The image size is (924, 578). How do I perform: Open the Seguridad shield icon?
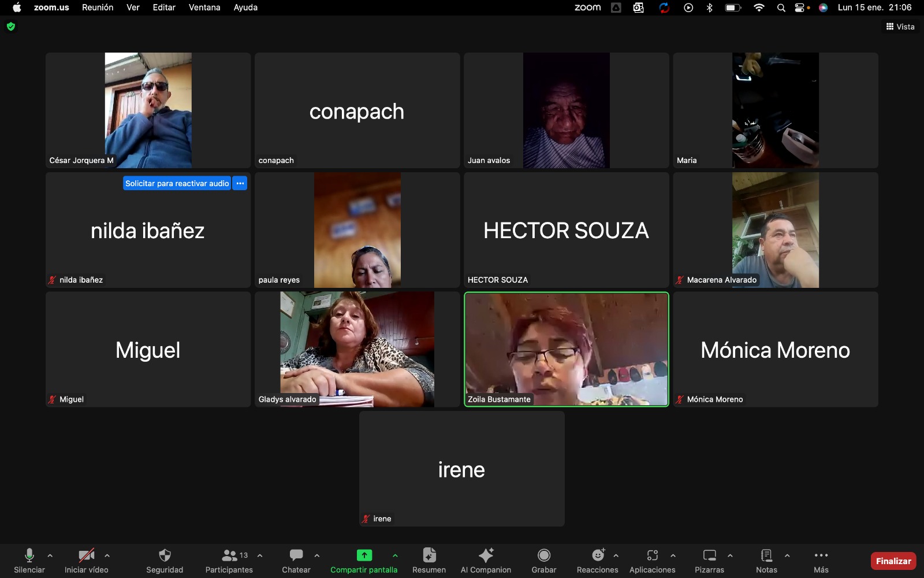pyautogui.click(x=165, y=556)
